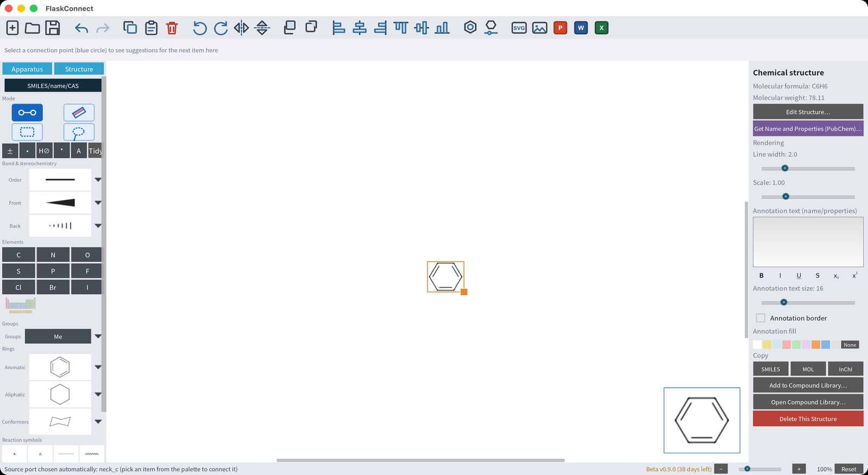Expand the Groups dropdown arrow
Viewport: 868px width, 475px height.
[x=98, y=337]
